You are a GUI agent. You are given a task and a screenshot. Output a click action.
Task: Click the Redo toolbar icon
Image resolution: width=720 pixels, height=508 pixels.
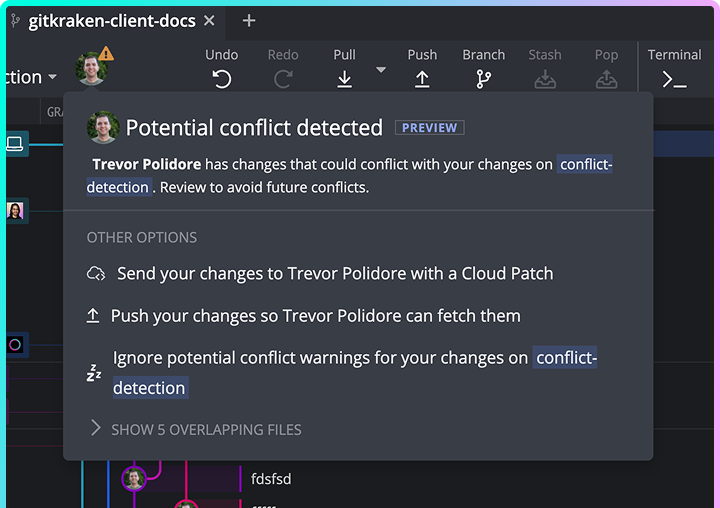tap(283, 79)
